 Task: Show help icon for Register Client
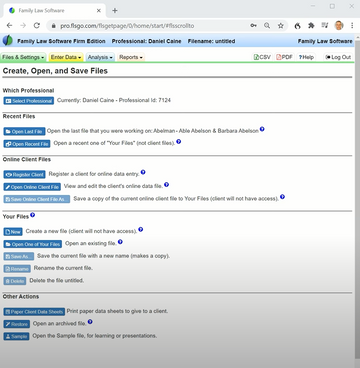pyautogui.click(x=143, y=172)
